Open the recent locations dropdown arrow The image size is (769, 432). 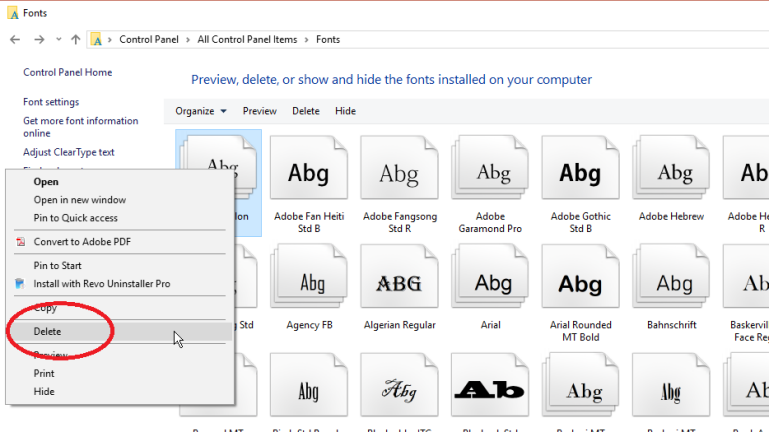tap(58, 40)
